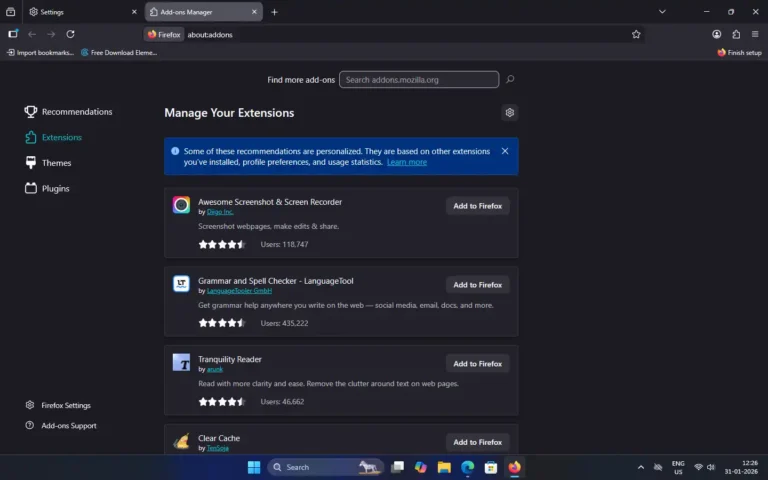Show hidden system tray icons
Image resolution: width=768 pixels, height=480 pixels.
641,467
